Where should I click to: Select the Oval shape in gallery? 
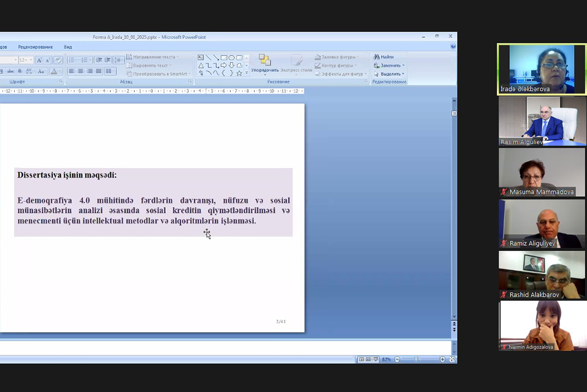click(x=232, y=58)
